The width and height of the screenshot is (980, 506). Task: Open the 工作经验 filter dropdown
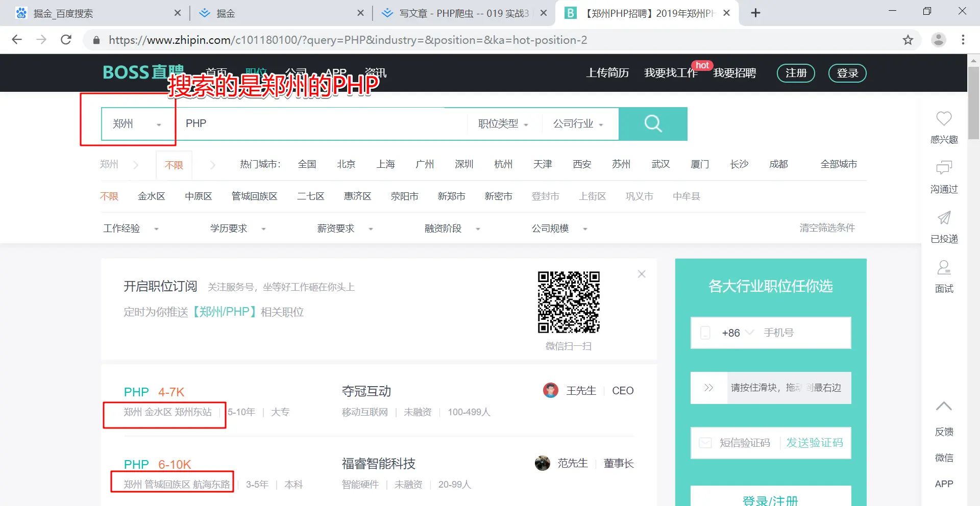tap(131, 229)
